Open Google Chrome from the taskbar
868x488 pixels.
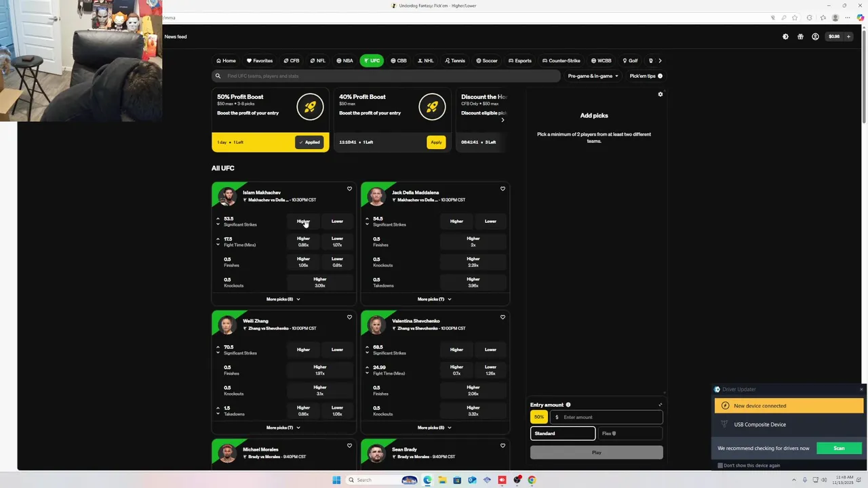click(532, 480)
